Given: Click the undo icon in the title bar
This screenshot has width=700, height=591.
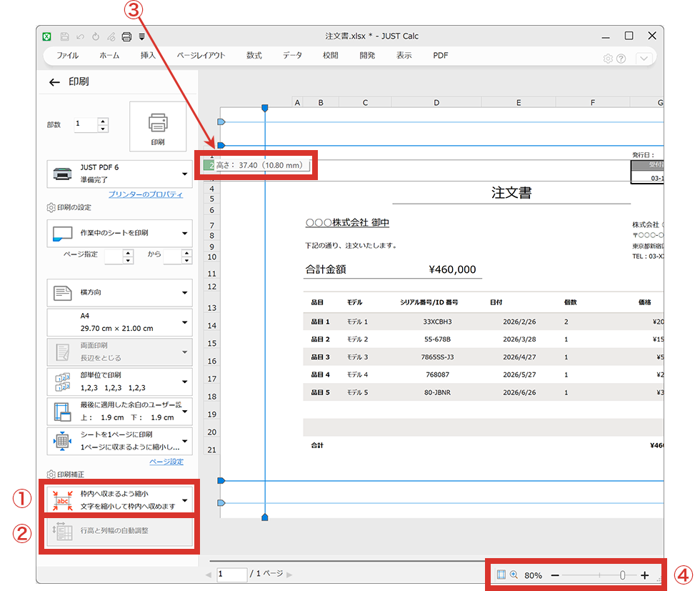Looking at the screenshot, I should coord(80,36).
